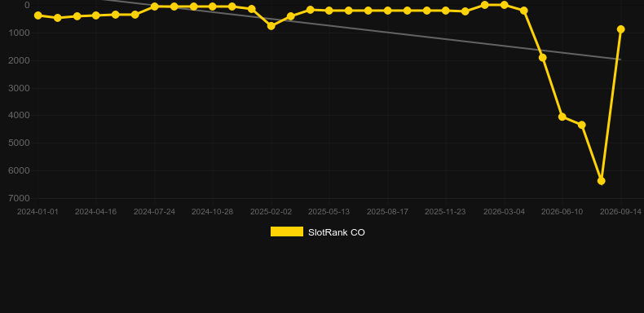This screenshot has height=313, width=644.
Task: Click the 0 y-axis label
Action: tap(27, 5)
